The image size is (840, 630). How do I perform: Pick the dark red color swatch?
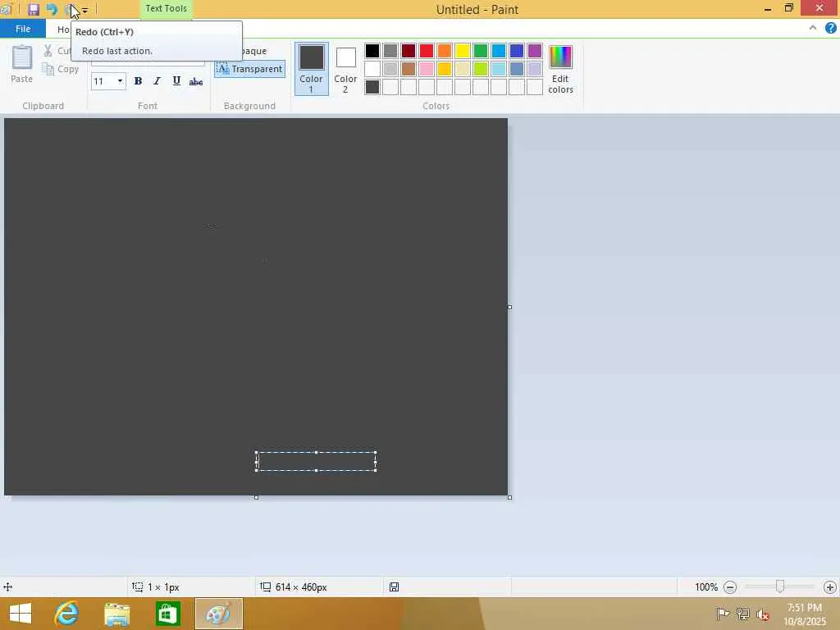[409, 51]
